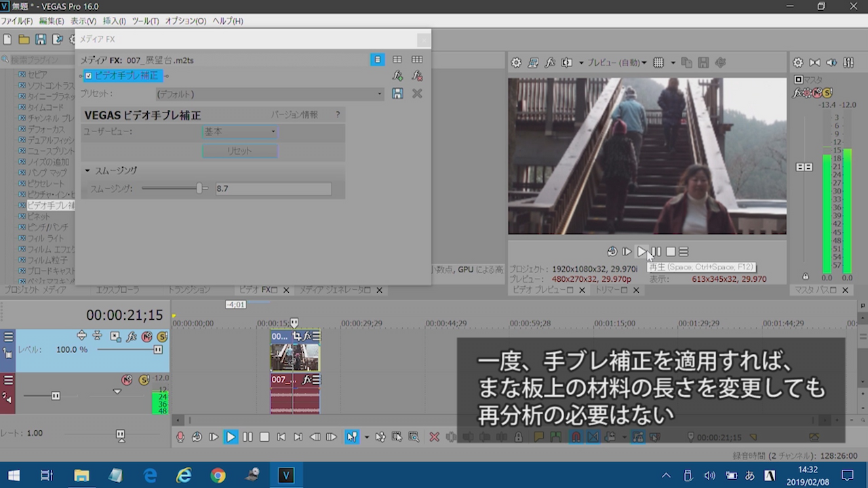Open the ツール(T) menu
The height and width of the screenshot is (488, 868).
tap(144, 21)
